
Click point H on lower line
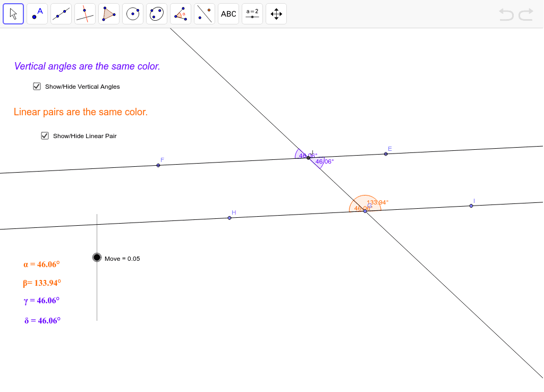coord(229,218)
